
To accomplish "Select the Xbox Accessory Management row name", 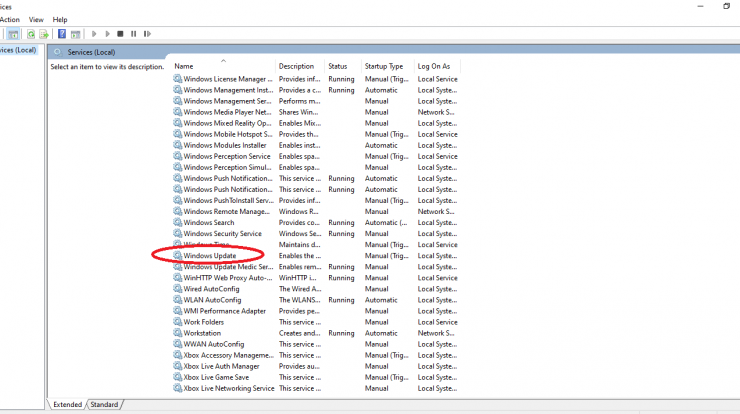I will pyautogui.click(x=228, y=355).
